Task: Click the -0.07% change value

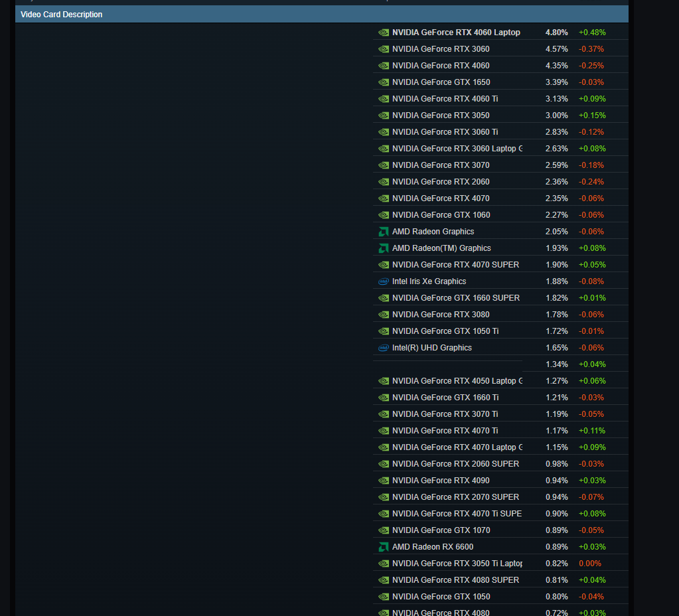Action: 591,497
